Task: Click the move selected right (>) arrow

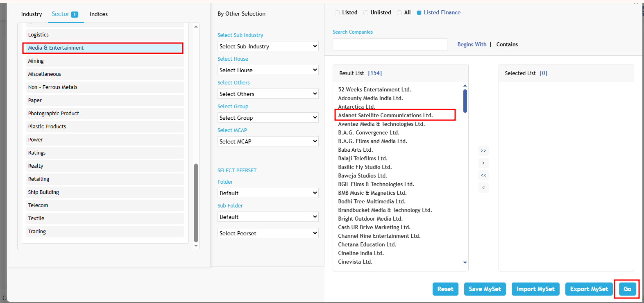Action: (x=483, y=163)
